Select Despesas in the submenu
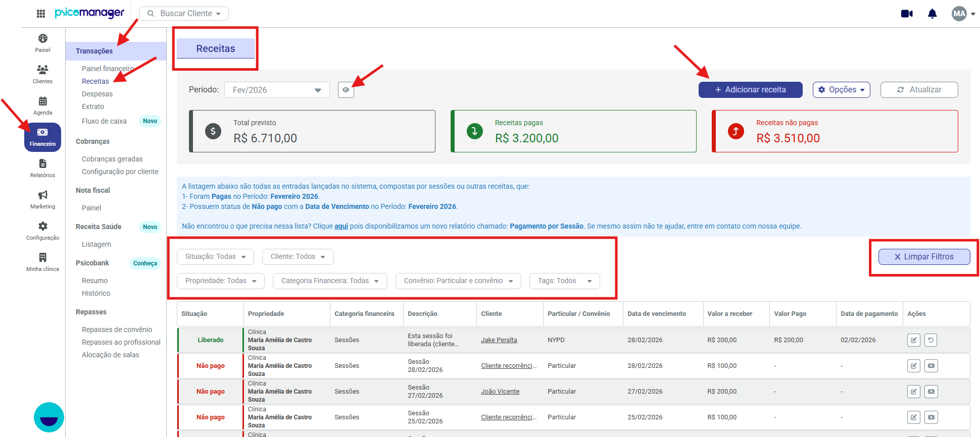The height and width of the screenshot is (437, 980). 97,94
